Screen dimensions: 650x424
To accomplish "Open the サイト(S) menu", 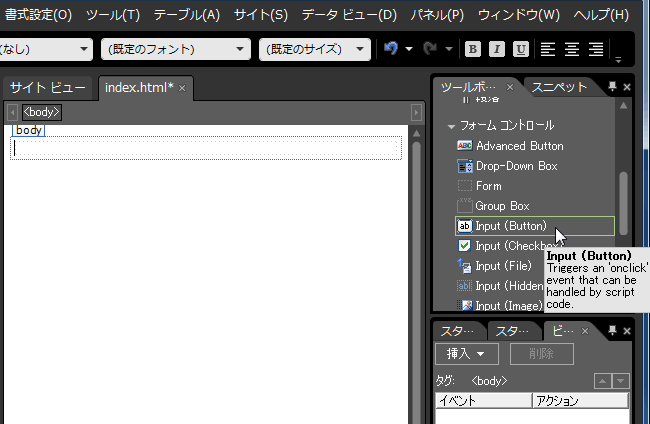I will click(x=260, y=15).
